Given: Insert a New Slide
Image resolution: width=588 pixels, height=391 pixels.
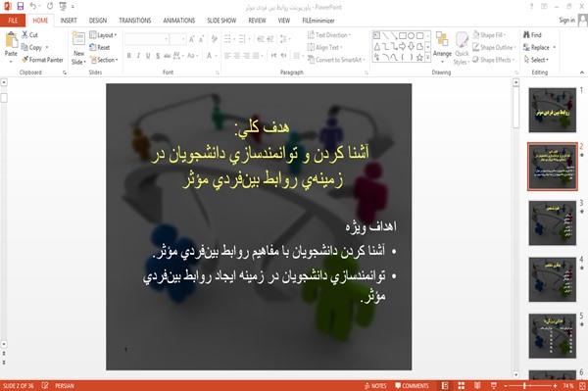Looking at the screenshot, I should 78,48.
